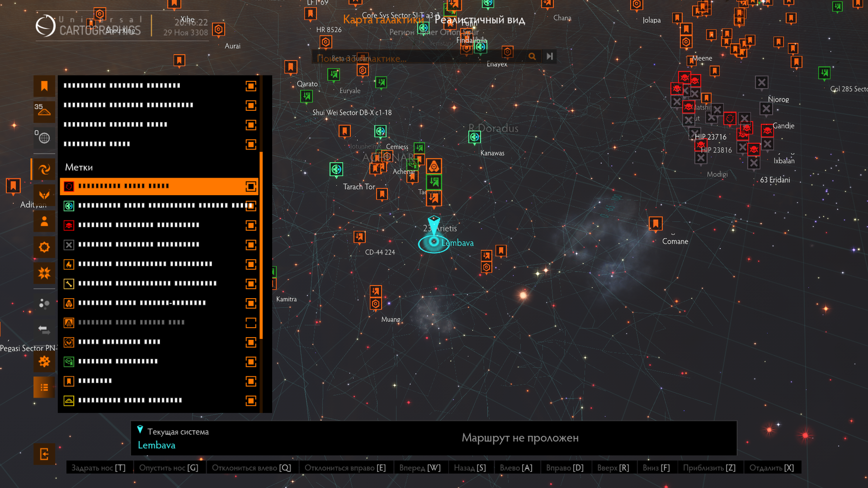Image resolution: width=868 pixels, height=488 pixels.
Task: Enable the unchecked greyed-out marker row checkbox
Action: [251, 323]
